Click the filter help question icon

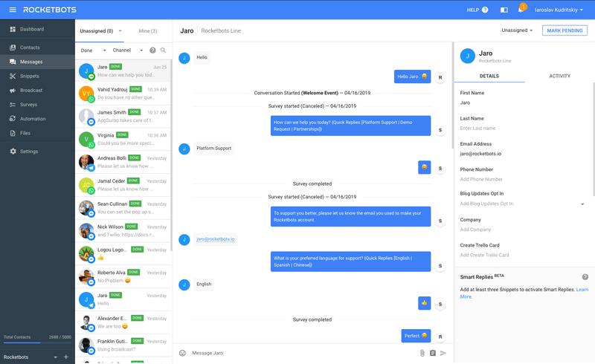(x=152, y=50)
